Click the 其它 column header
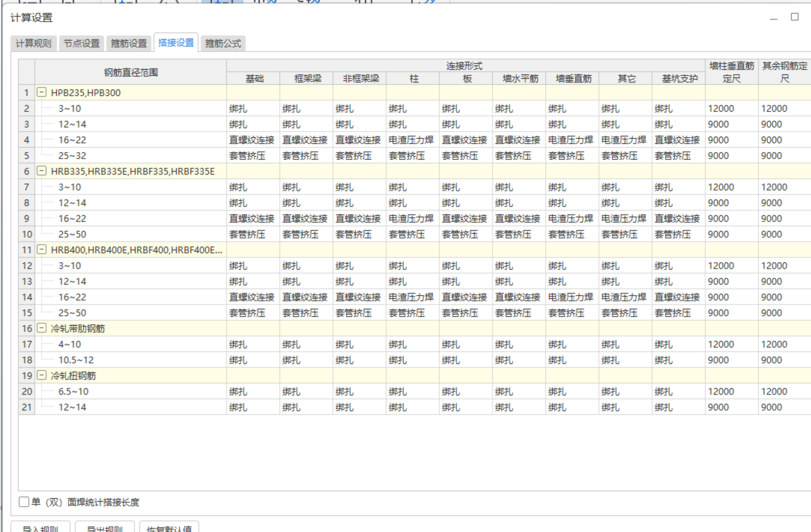The width and height of the screenshot is (811, 532). 626,78
